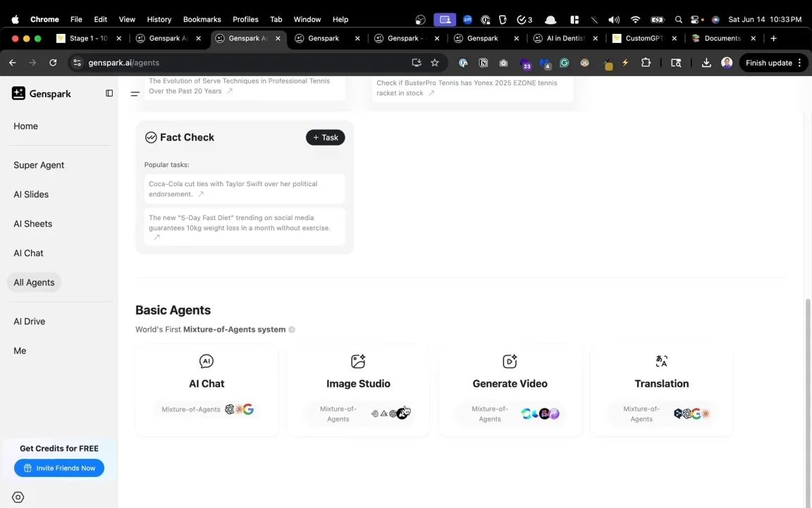Open the settings gear at sidebar bottom

(x=18, y=497)
